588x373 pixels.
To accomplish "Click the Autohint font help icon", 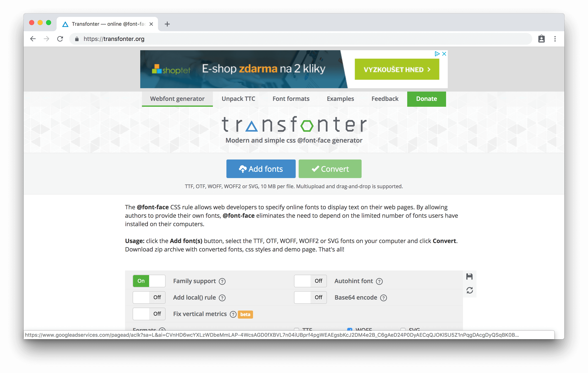I will (x=380, y=281).
